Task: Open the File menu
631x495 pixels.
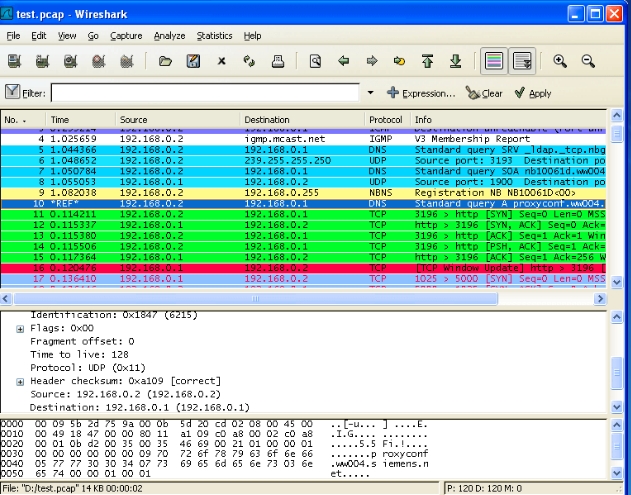Action: point(13,36)
